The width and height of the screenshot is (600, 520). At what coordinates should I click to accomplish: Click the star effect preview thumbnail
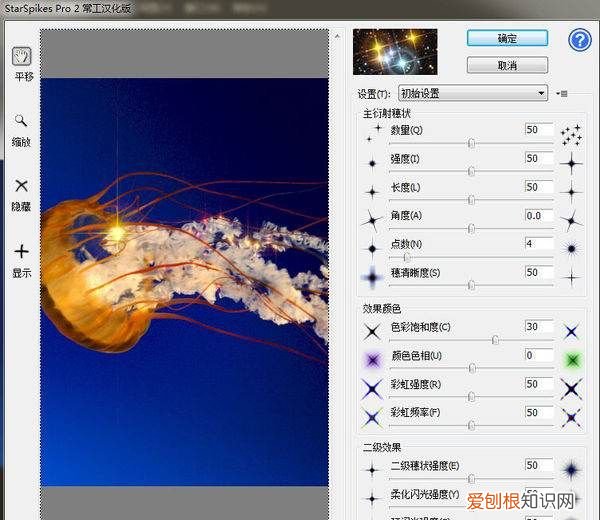click(x=395, y=52)
